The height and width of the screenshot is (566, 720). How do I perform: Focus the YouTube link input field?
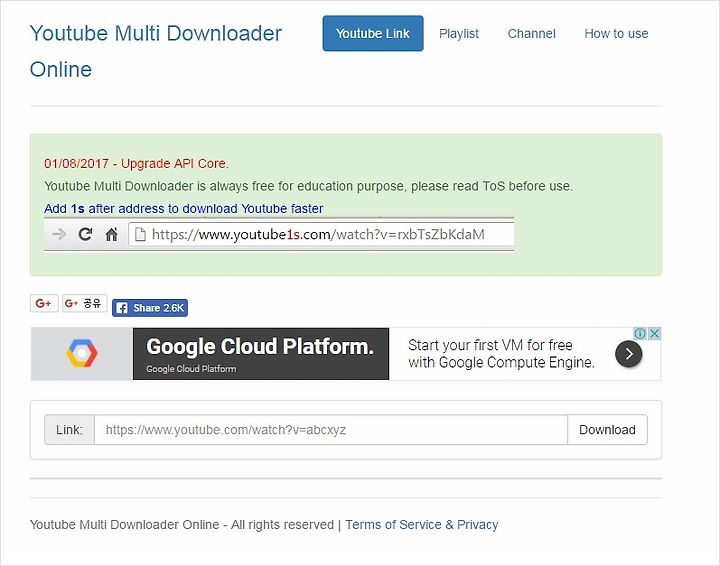coord(331,430)
